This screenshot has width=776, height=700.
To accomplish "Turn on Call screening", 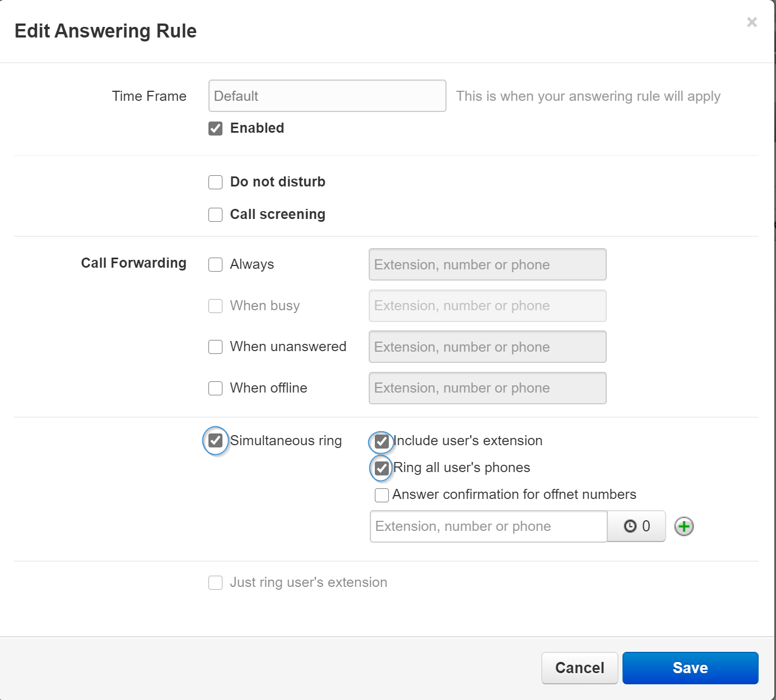I will 216,215.
